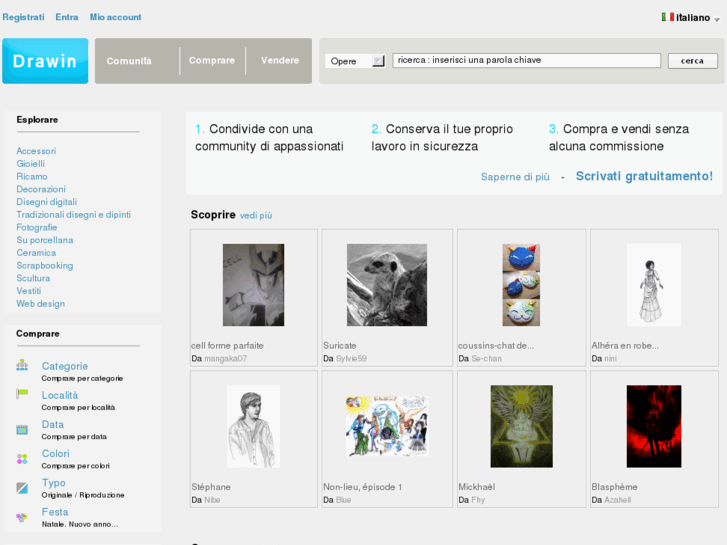Open the Drawin logo home button
The height and width of the screenshot is (545, 727).
click(45, 61)
